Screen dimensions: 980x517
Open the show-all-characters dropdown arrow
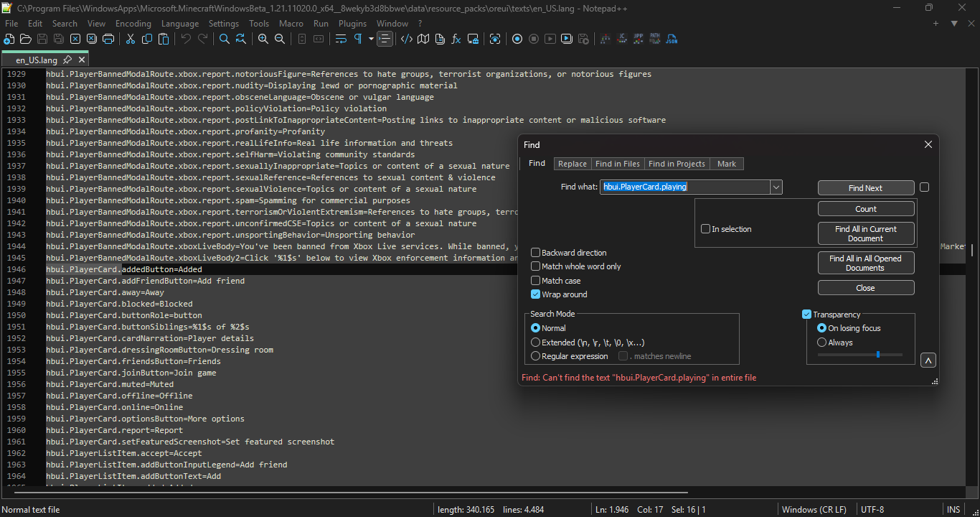tap(371, 39)
